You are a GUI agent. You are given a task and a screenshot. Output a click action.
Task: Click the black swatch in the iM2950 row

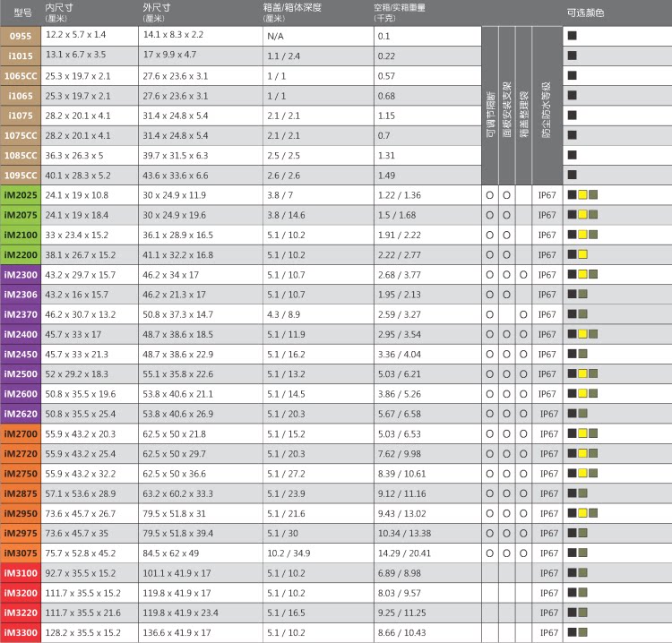pyautogui.click(x=572, y=513)
